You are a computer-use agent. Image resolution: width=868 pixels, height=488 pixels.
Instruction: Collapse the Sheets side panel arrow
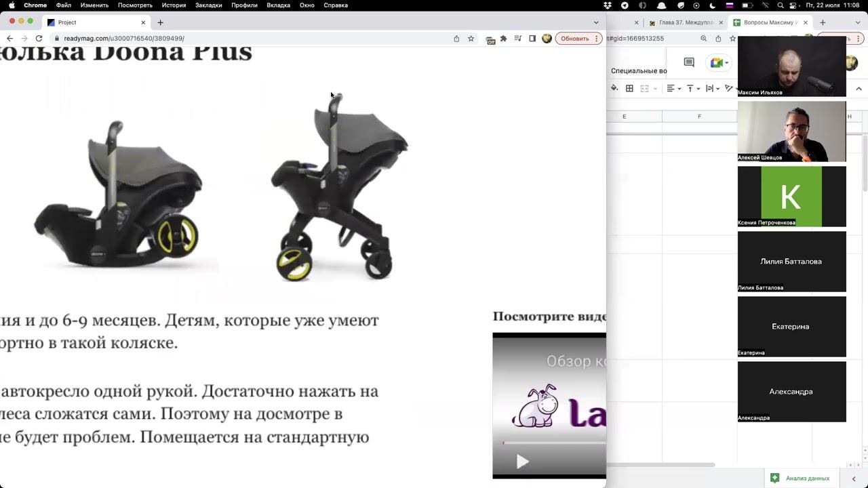pos(854,479)
